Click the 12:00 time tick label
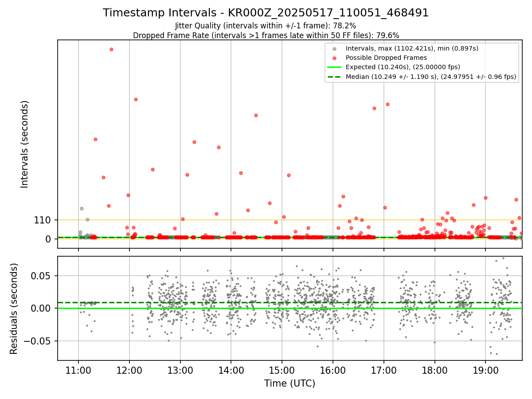This screenshot has height=399, width=532. coord(129,370)
